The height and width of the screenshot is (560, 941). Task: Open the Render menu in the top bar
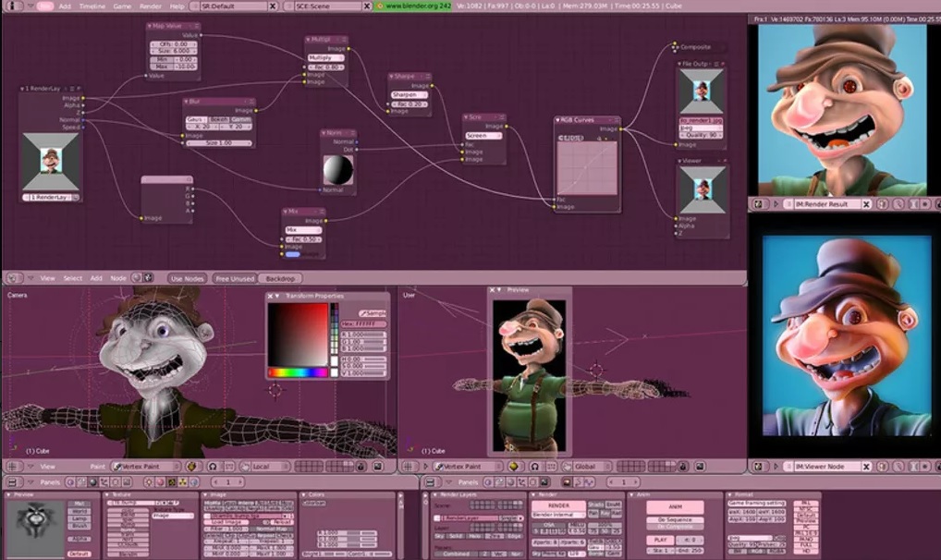(x=150, y=6)
